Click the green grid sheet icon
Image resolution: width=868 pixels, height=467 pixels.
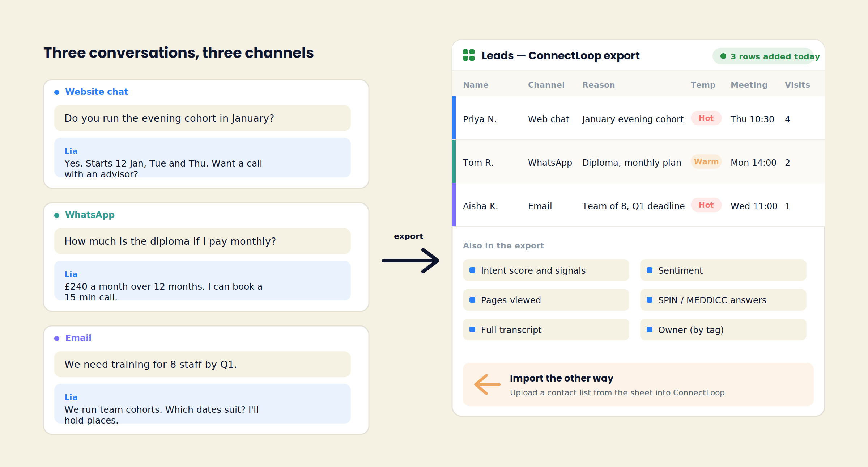[x=469, y=55]
